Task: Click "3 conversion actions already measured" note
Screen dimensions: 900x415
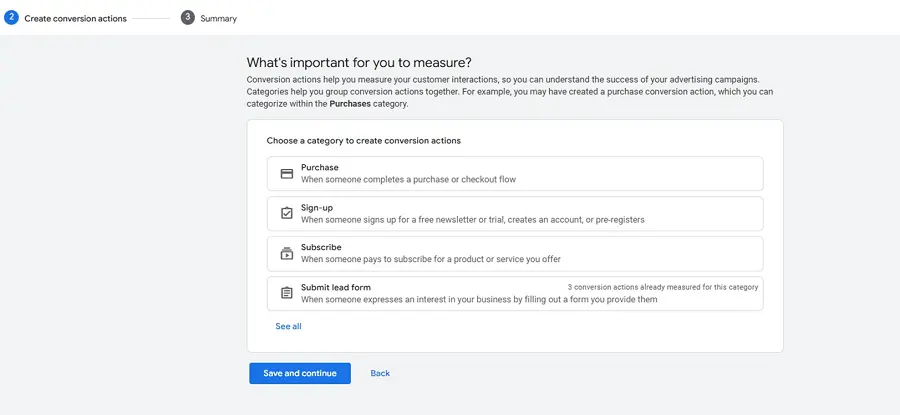Action: [x=662, y=287]
